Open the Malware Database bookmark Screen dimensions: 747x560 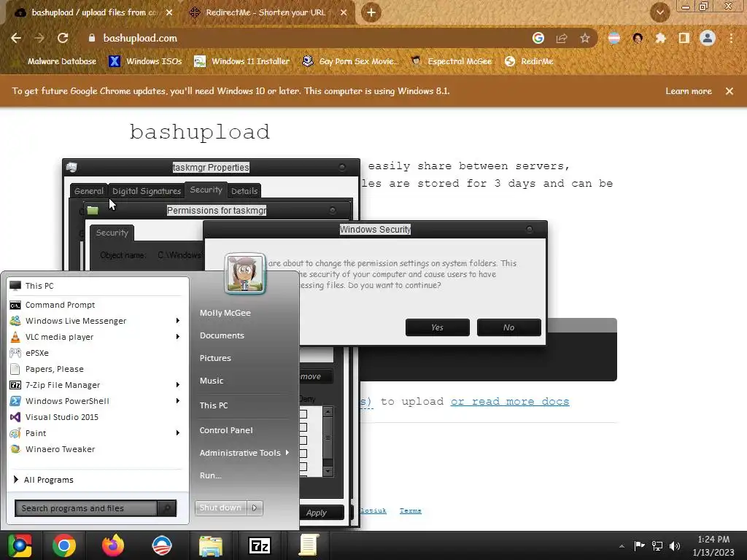[x=61, y=61]
